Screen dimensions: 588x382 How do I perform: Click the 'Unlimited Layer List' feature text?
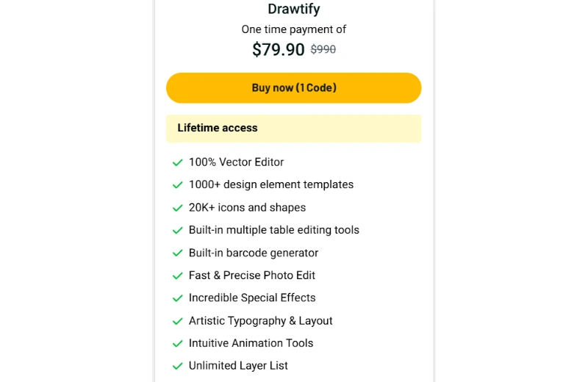coord(238,366)
